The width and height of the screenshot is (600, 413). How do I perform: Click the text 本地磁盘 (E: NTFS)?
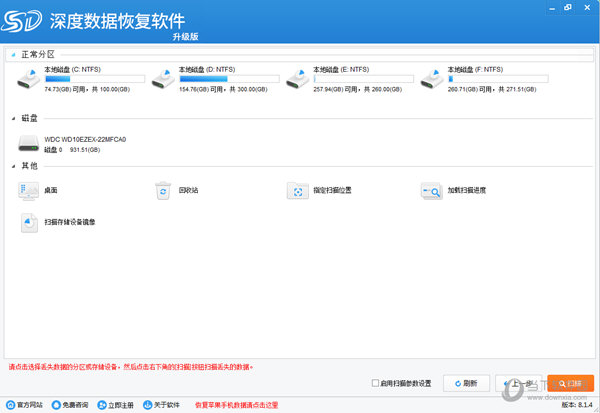click(341, 69)
